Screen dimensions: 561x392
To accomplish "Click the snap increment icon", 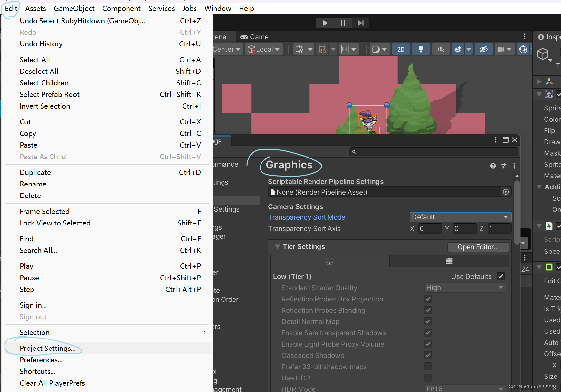I will [x=322, y=49].
